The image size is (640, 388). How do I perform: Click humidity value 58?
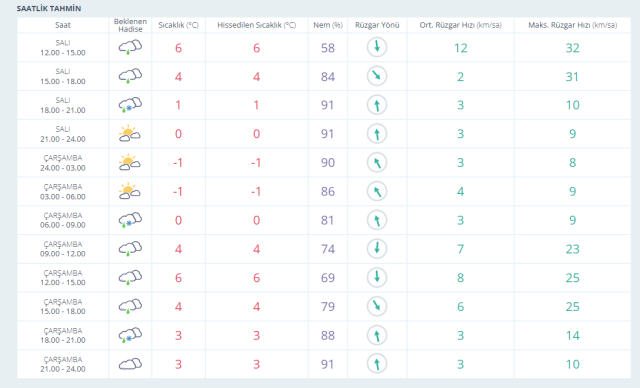pos(328,48)
